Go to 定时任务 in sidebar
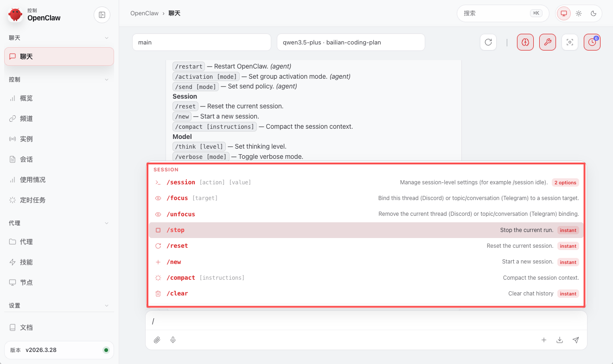This screenshot has width=613, height=364. [x=32, y=200]
